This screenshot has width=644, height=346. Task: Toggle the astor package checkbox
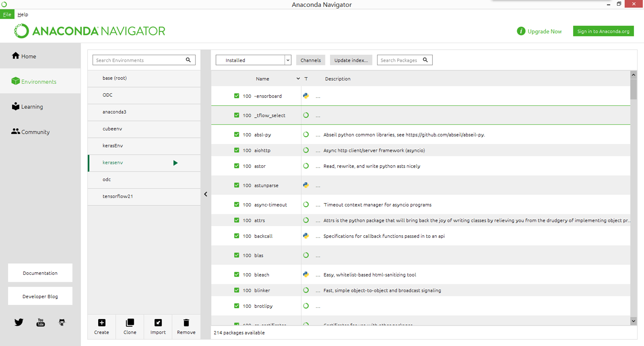tap(236, 166)
